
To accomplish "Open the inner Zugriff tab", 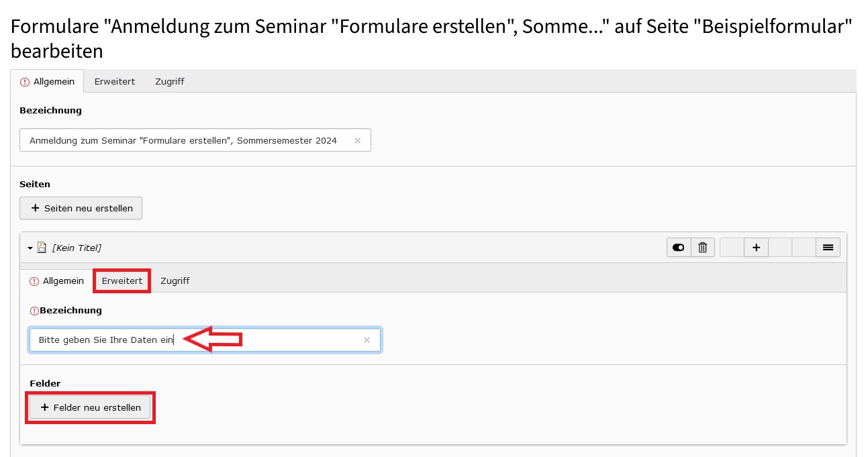I will click(x=175, y=281).
